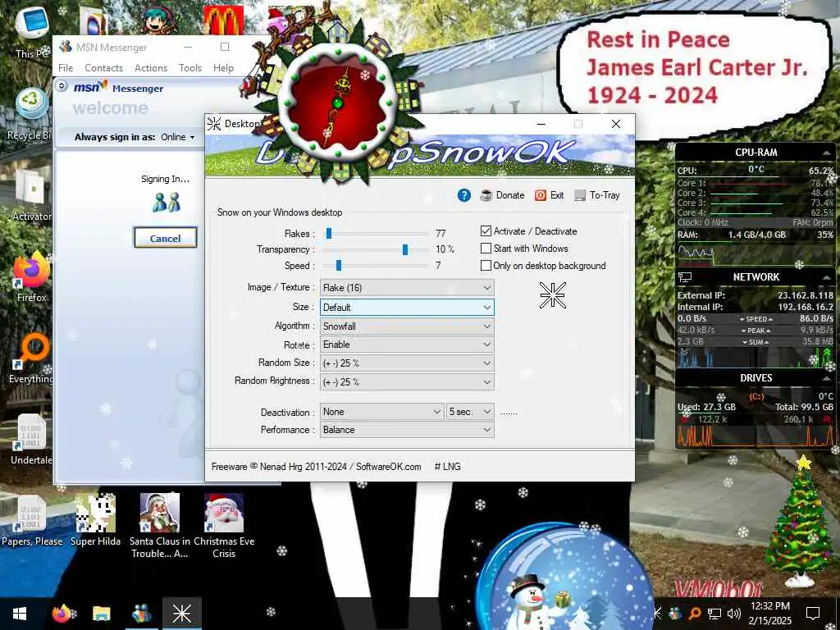Open the Actions menu in MSN Messenger
This screenshot has height=630, width=840.
click(151, 68)
